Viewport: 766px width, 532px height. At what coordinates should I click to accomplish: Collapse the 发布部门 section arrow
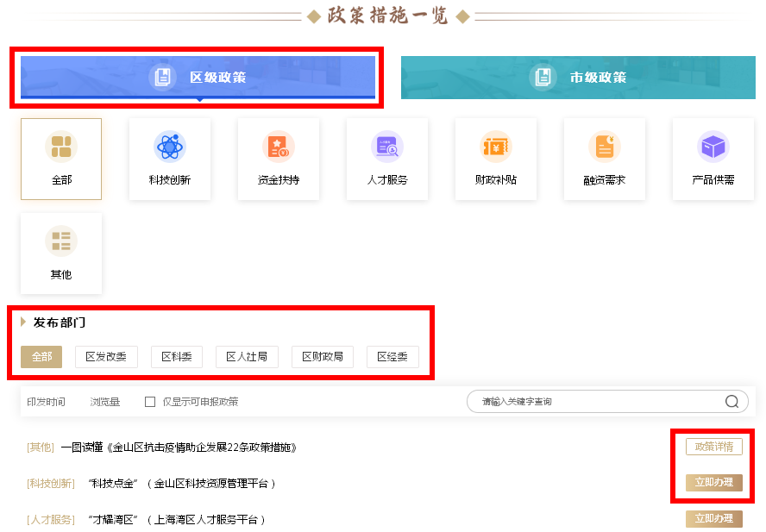(x=23, y=322)
